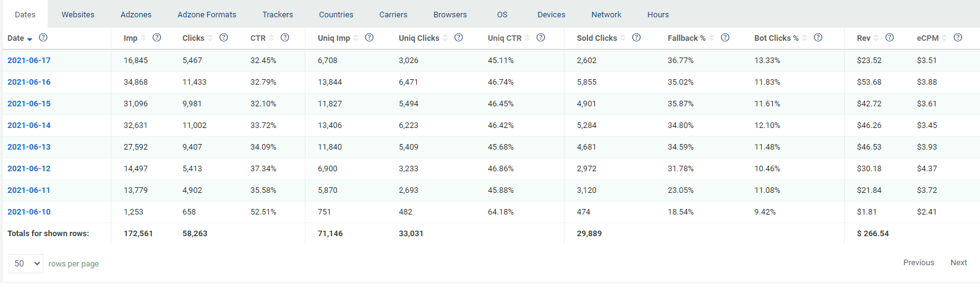Click the Bot Clicks % help icon
The width and height of the screenshot is (980, 285).
click(818, 38)
